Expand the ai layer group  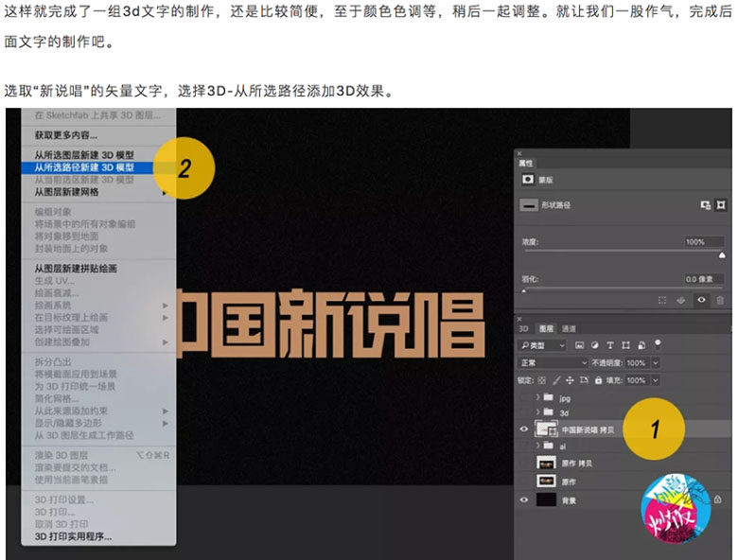tap(538, 446)
